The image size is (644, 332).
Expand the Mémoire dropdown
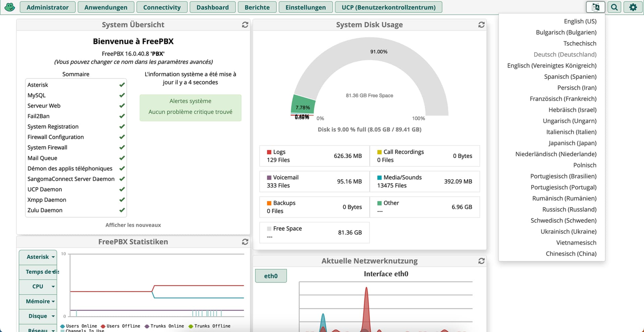click(x=38, y=301)
